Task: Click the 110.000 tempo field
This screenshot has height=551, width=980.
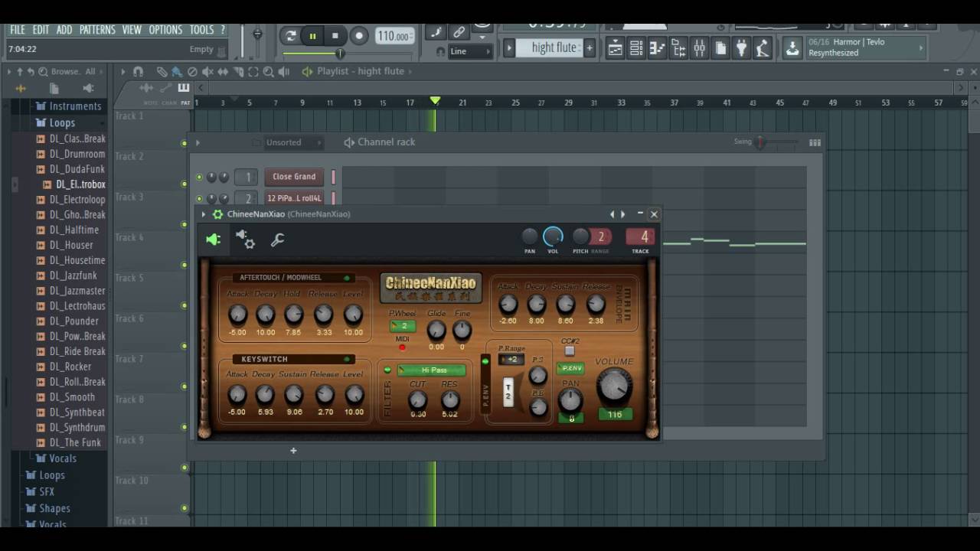Action: point(395,36)
